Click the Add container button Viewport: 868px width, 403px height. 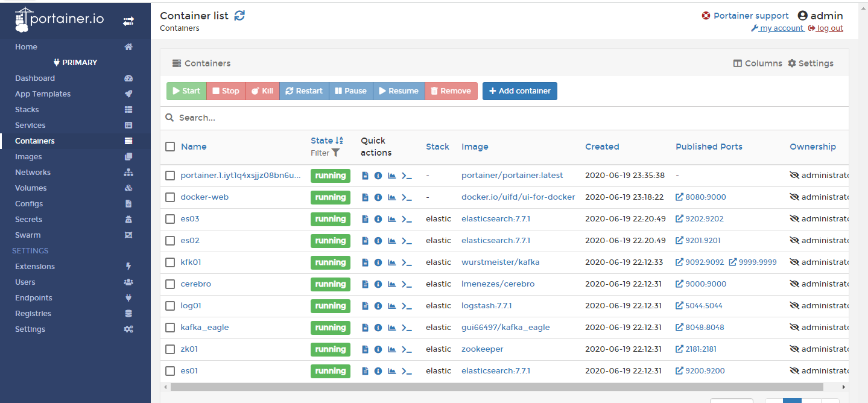(520, 91)
